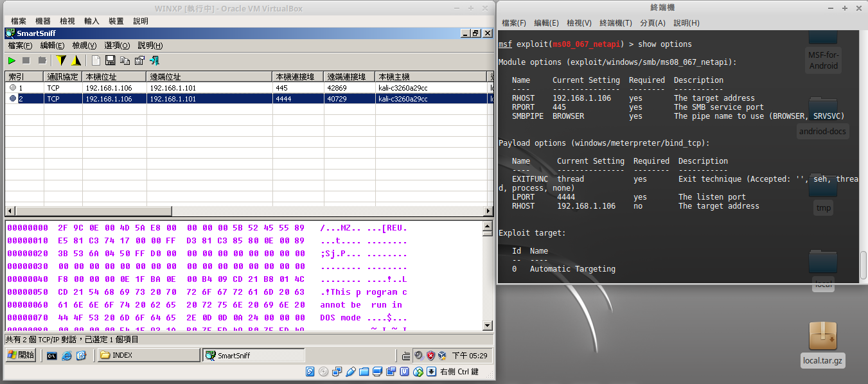Click the connection list horizontal scrollbar thumb
This screenshot has height=384, width=868.
click(93, 211)
